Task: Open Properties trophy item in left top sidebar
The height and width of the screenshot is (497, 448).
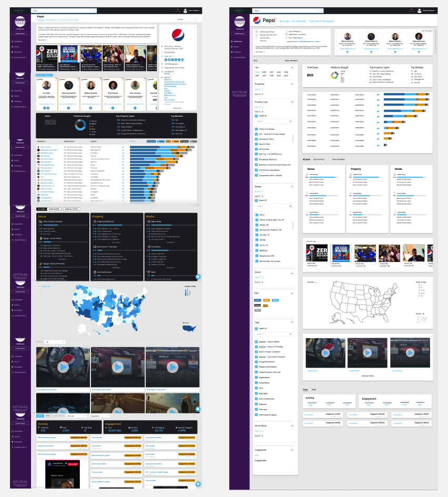Action: (17, 52)
